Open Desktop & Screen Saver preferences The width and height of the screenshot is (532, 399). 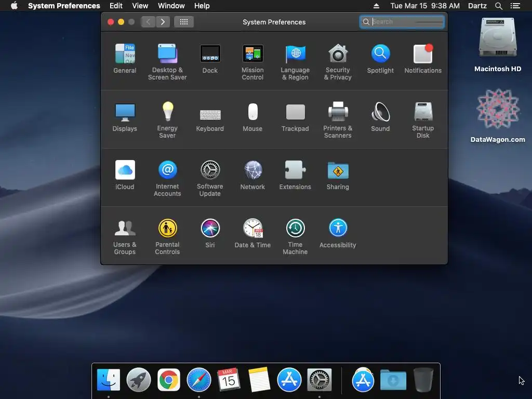(167, 62)
